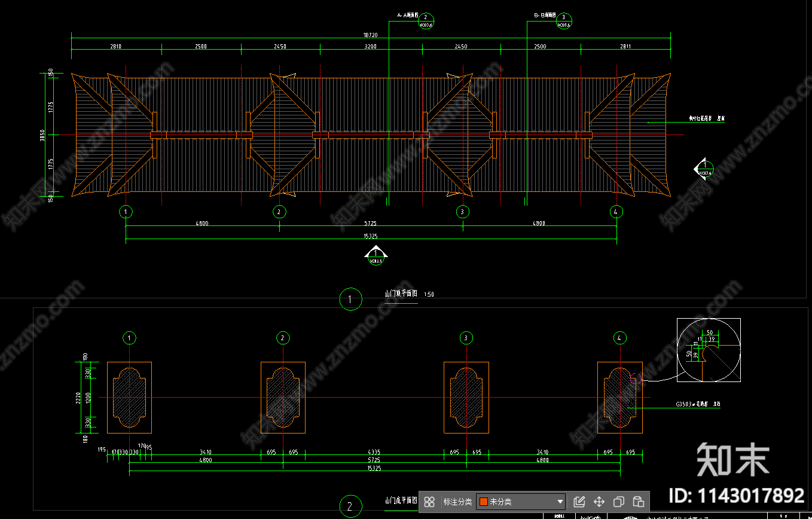Select the dimension text 4335
812x519 pixels.
(x=374, y=452)
